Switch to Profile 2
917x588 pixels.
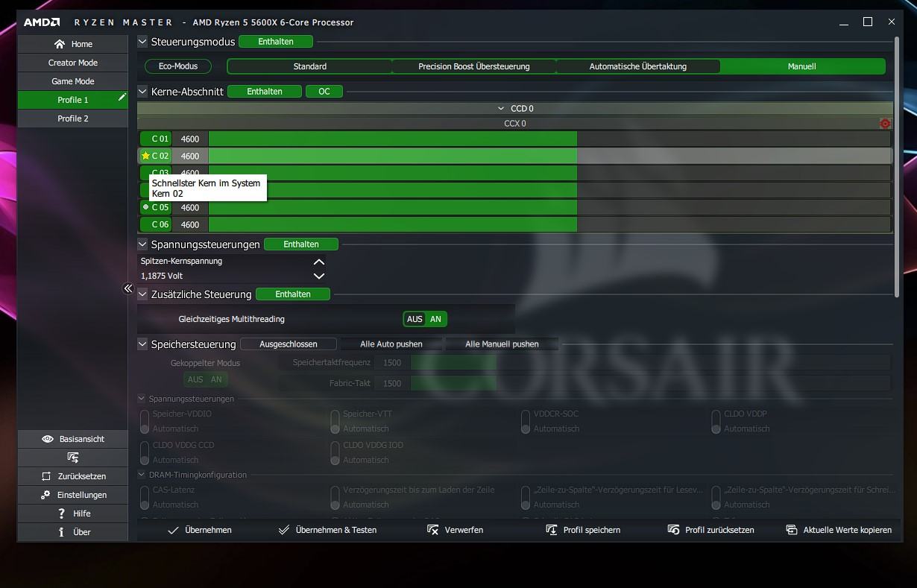73,118
